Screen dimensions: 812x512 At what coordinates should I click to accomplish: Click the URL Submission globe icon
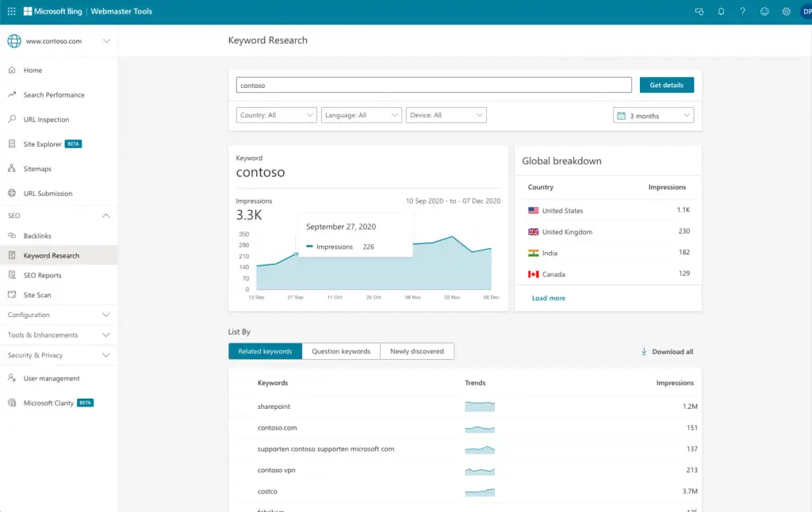[x=12, y=193]
